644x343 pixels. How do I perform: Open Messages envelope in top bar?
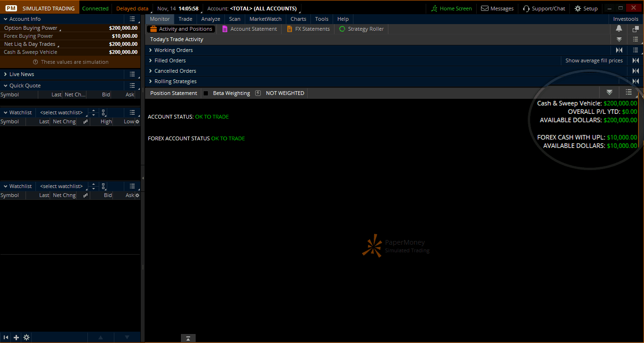pyautogui.click(x=497, y=9)
